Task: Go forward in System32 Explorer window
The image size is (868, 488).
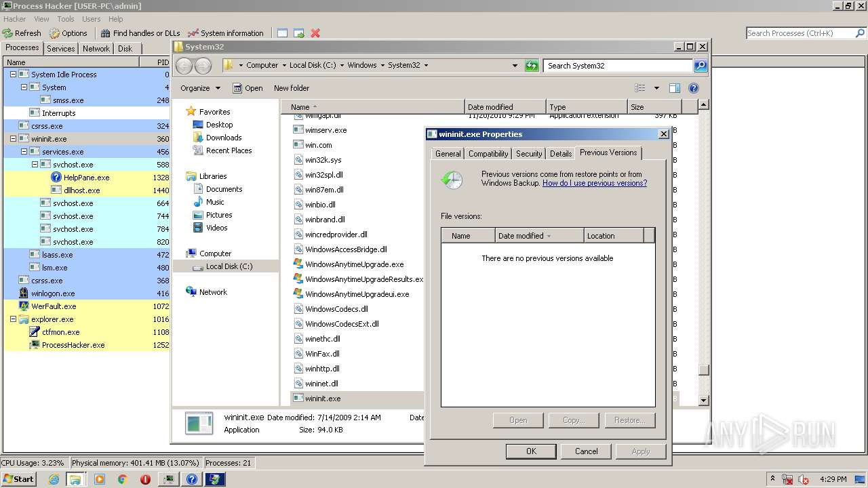Action: (x=203, y=66)
